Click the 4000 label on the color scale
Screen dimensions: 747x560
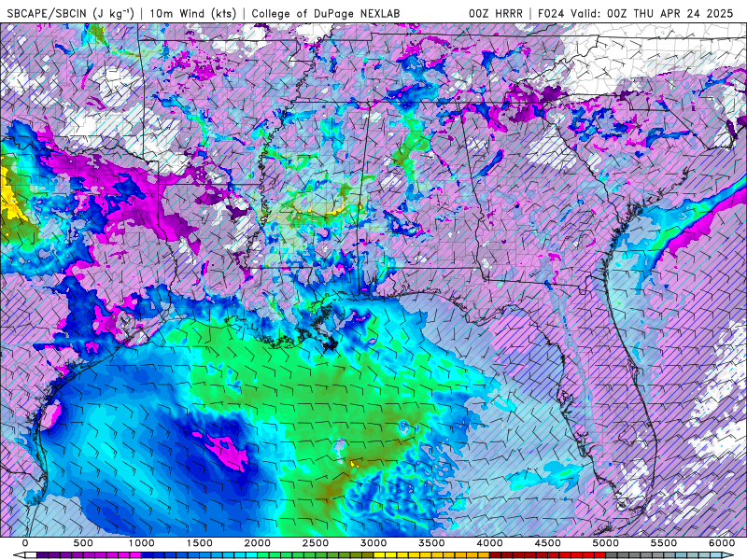point(489,543)
